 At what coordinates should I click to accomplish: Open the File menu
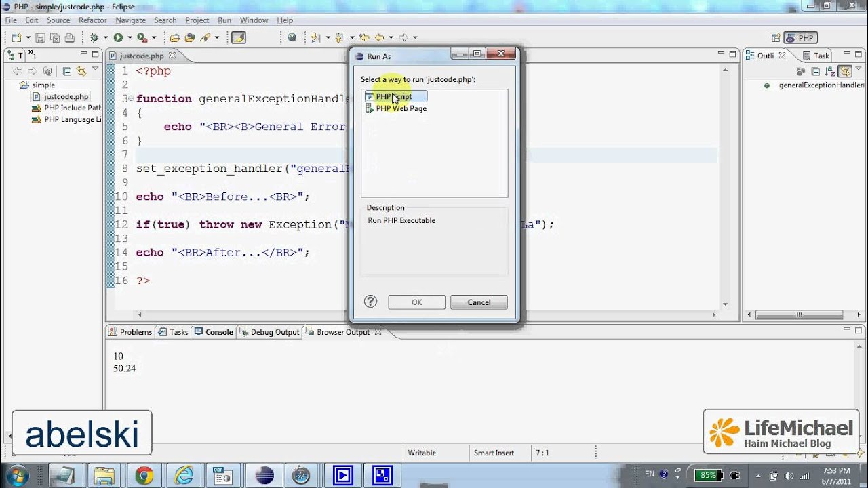pos(11,20)
